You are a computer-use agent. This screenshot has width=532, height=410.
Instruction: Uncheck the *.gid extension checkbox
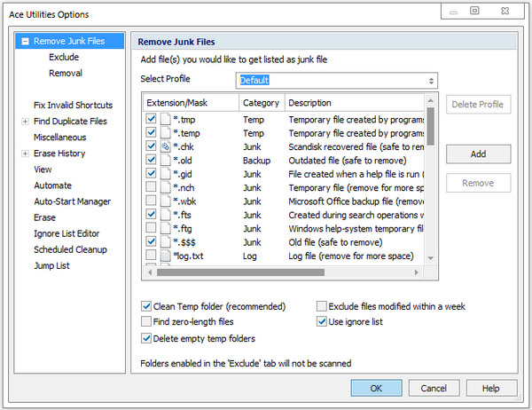pyautogui.click(x=151, y=173)
